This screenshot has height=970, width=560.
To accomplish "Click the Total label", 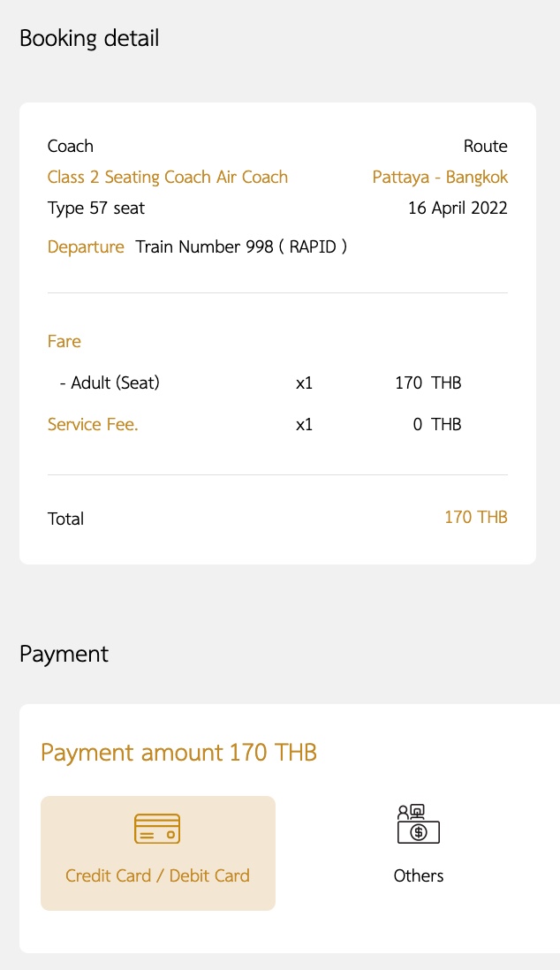I will (66, 519).
